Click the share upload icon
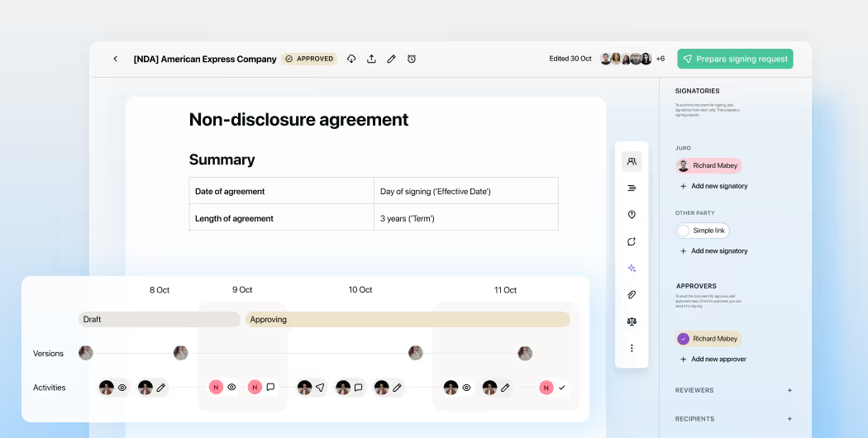 [371, 59]
